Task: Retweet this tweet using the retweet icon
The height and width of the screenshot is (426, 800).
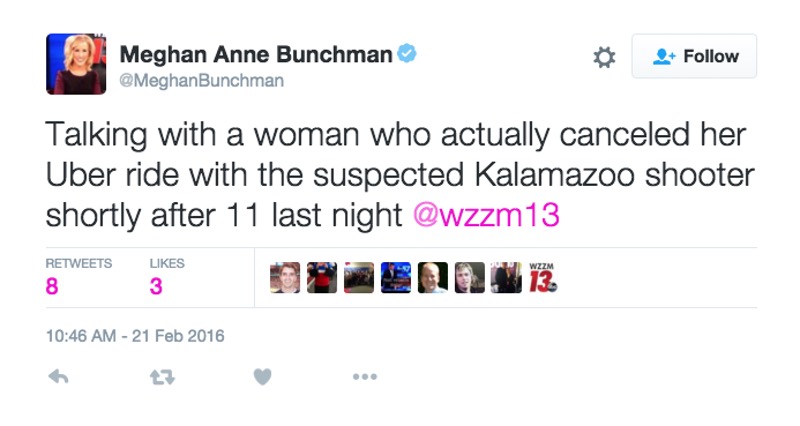Action: pyautogui.click(x=162, y=377)
